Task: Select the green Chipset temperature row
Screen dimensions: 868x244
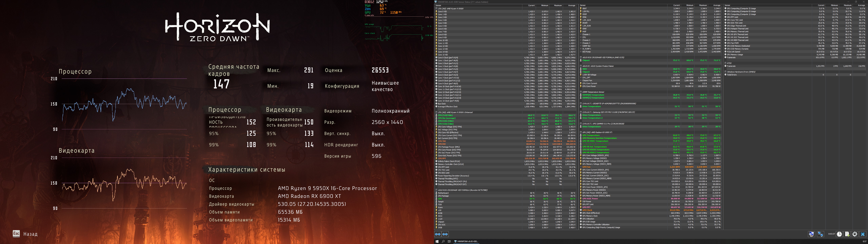Action: tap(586, 61)
